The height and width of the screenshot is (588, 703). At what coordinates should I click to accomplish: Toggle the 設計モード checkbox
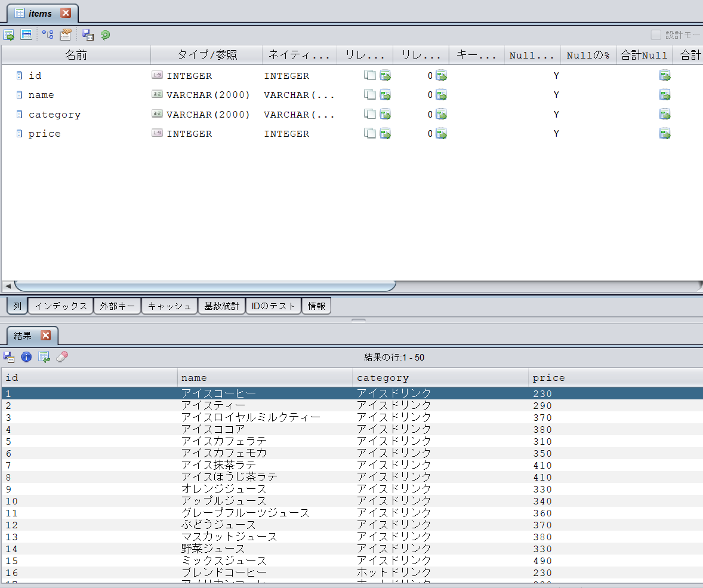tap(656, 35)
